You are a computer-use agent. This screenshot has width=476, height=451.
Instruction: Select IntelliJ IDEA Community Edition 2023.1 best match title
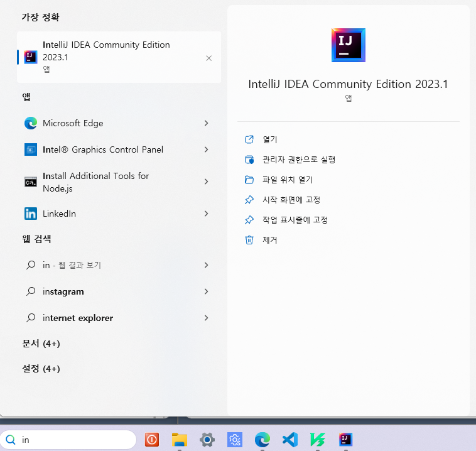(106, 51)
